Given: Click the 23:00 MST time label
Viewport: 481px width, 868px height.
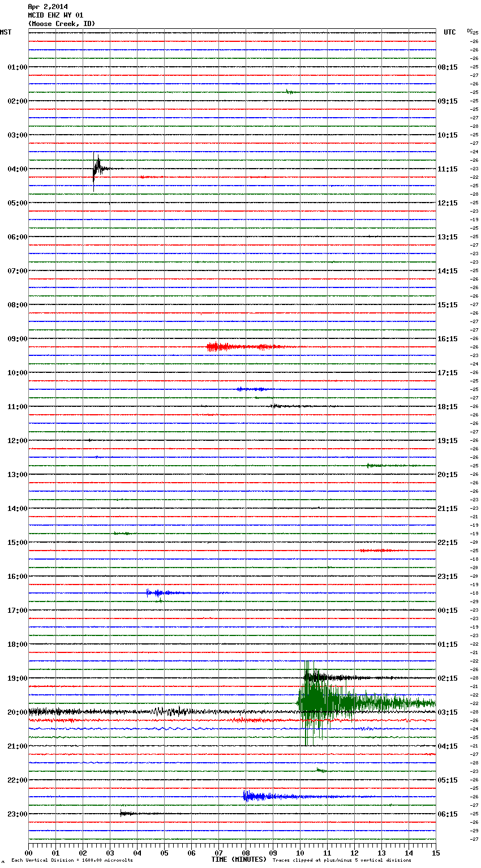Looking at the screenshot, I should click(18, 814).
